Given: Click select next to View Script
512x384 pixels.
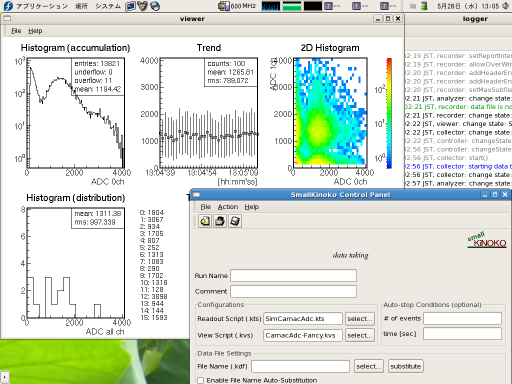Looking at the screenshot, I should click(x=360, y=335).
